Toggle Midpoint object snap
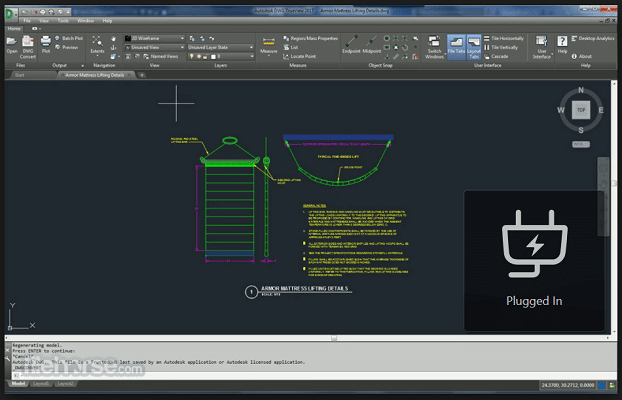622x400 pixels. click(372, 44)
